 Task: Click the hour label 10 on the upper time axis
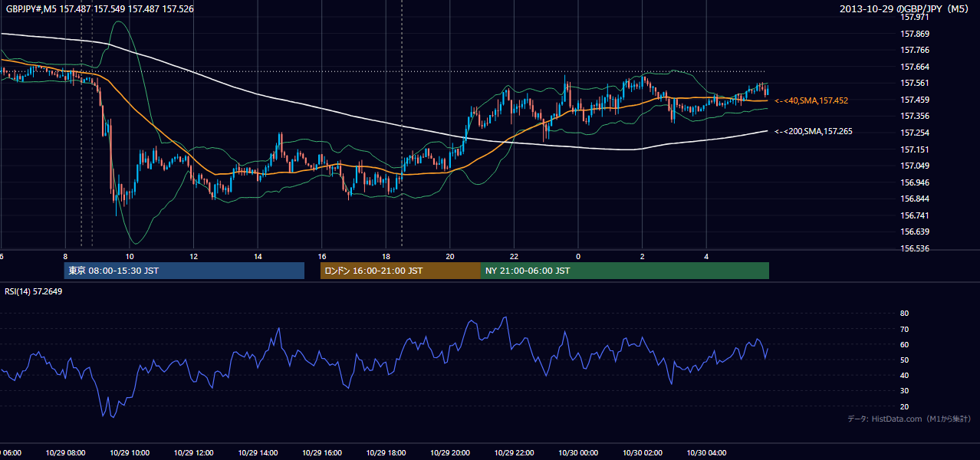[x=130, y=256]
